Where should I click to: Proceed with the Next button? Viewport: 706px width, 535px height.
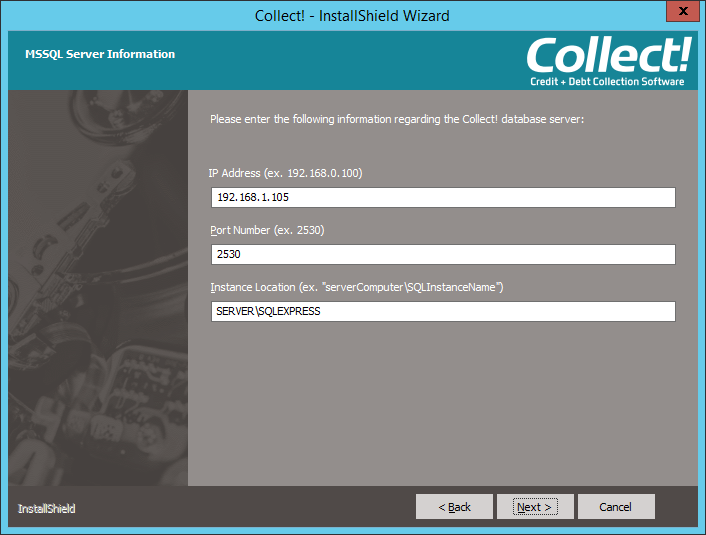click(535, 507)
